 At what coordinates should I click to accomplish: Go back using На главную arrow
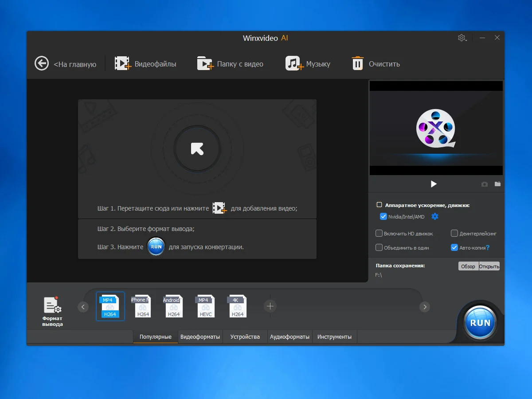(x=42, y=64)
